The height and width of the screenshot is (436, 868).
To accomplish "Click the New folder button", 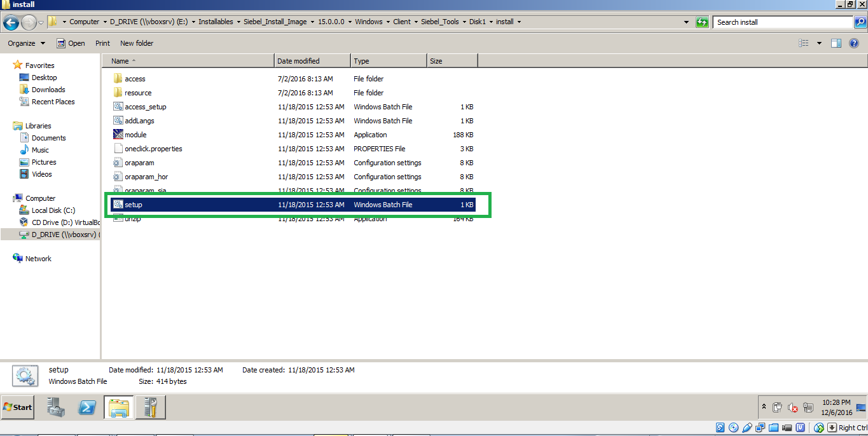I will (136, 43).
